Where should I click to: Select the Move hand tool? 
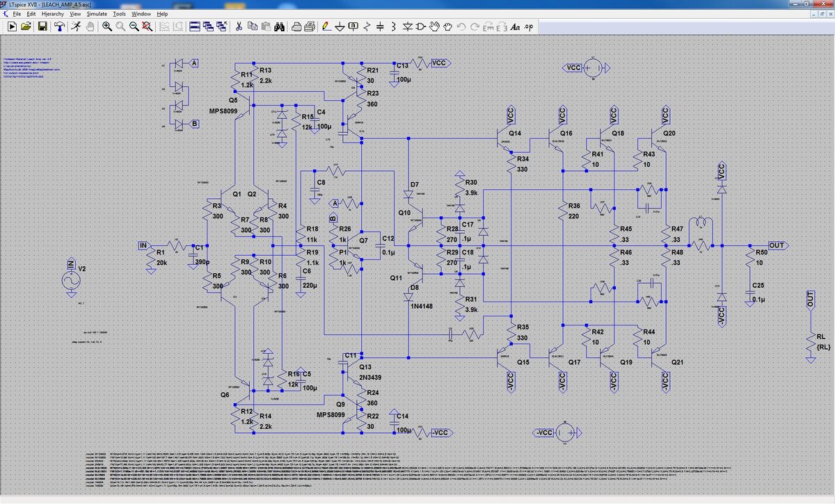click(434, 26)
